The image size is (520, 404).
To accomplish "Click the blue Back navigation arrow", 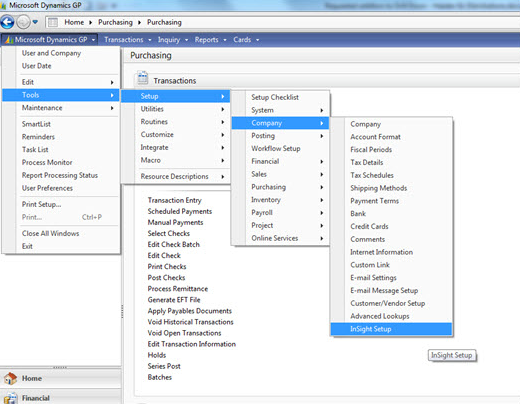I will (x=7, y=22).
